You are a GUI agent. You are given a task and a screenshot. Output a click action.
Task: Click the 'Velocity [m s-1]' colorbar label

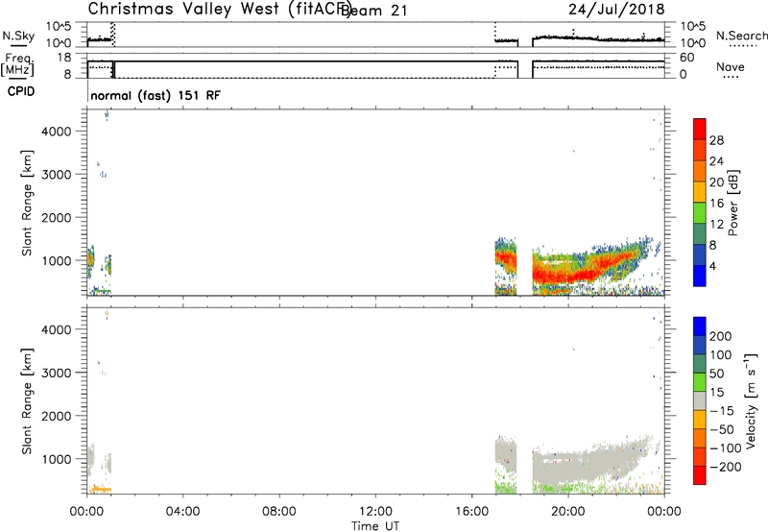(750, 400)
